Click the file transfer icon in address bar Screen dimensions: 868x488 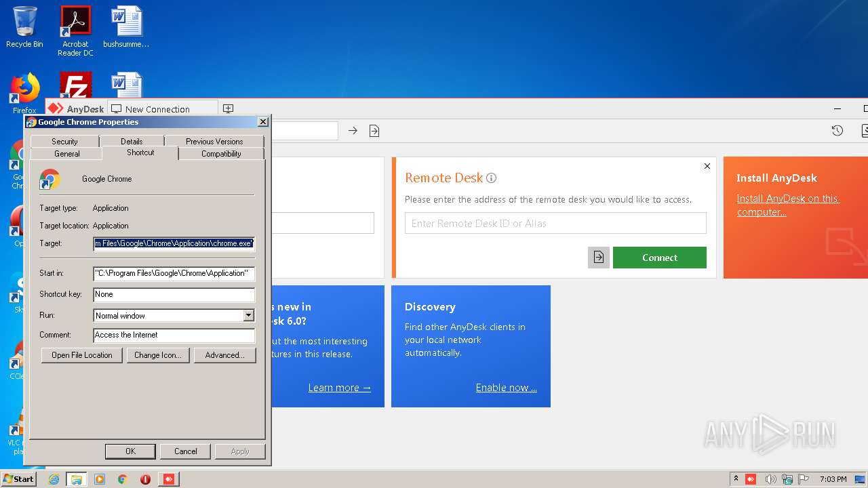tap(374, 131)
